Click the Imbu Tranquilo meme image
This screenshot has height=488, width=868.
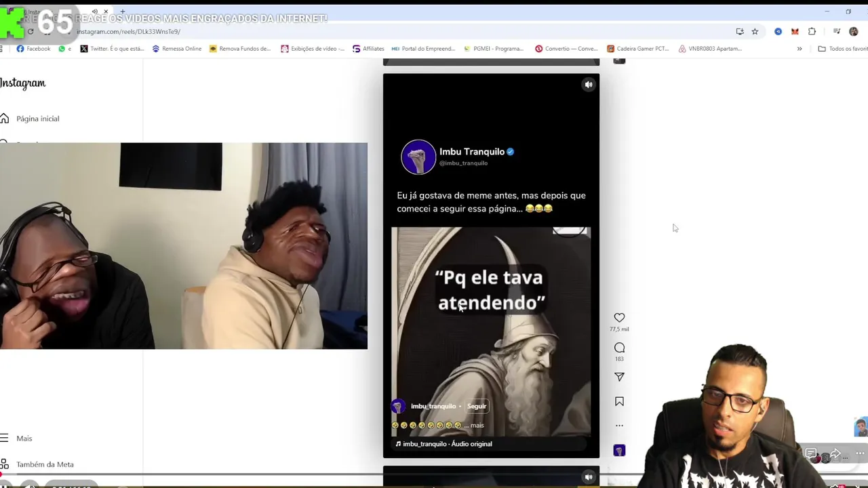coord(491,332)
